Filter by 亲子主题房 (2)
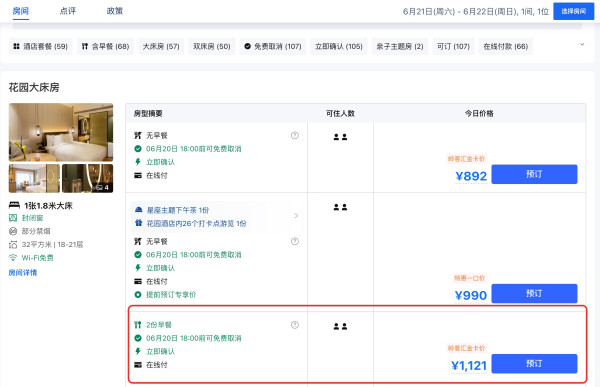This screenshot has height=387, width=600. (x=400, y=46)
